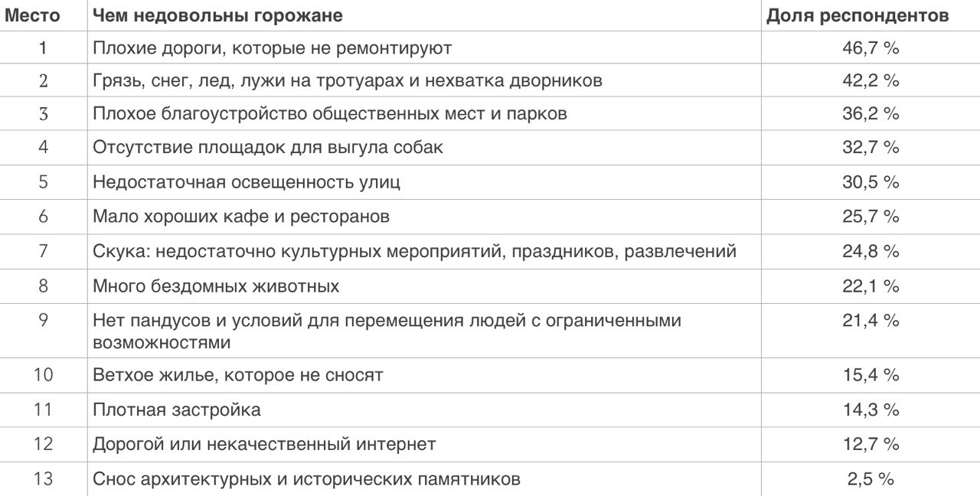Click the 'Место' column header
The image size is (980, 496).
pyautogui.click(x=33, y=15)
